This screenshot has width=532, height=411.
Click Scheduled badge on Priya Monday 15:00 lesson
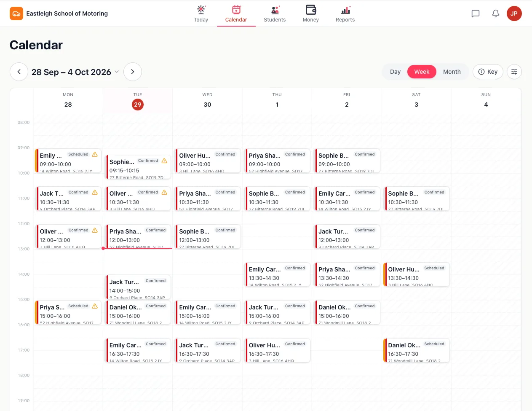78,306
